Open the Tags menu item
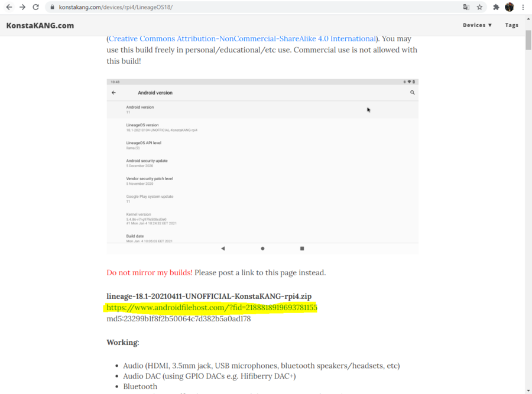 coord(512,25)
